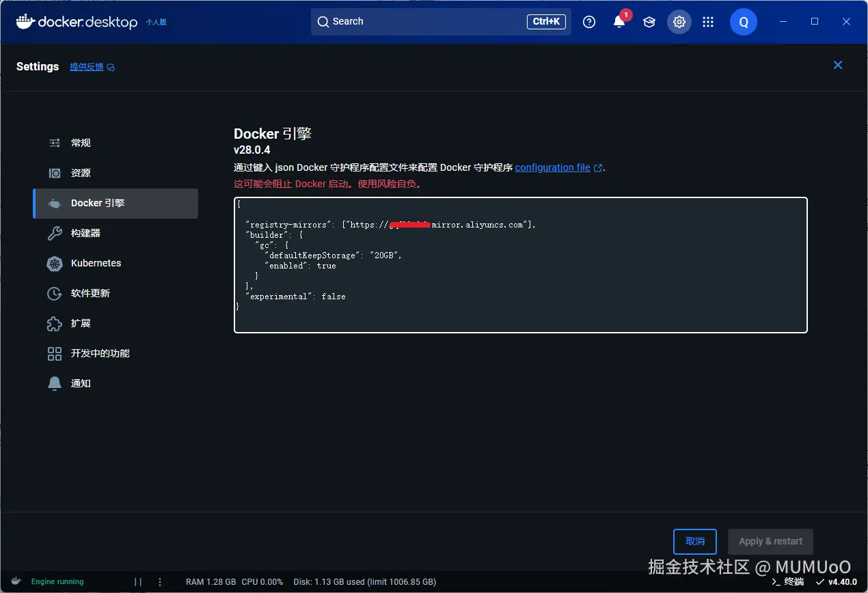Click the RAM 1.28 GB status
The image size is (868, 593).
(x=211, y=582)
